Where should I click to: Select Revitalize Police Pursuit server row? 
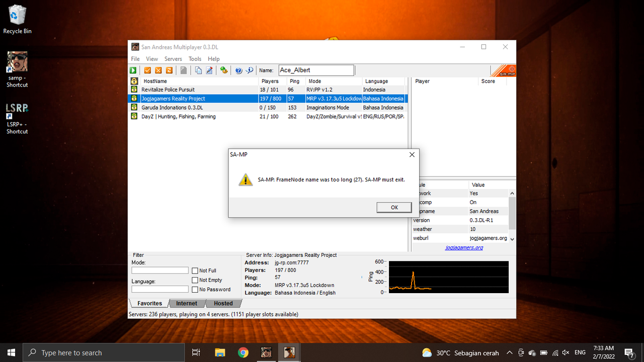click(x=268, y=89)
